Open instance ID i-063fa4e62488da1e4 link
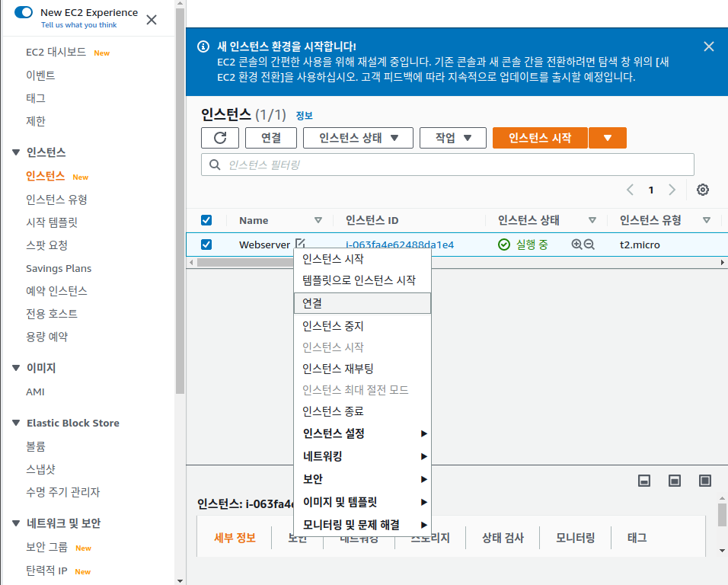Screen dimensions: 728x585 [x=400, y=245]
